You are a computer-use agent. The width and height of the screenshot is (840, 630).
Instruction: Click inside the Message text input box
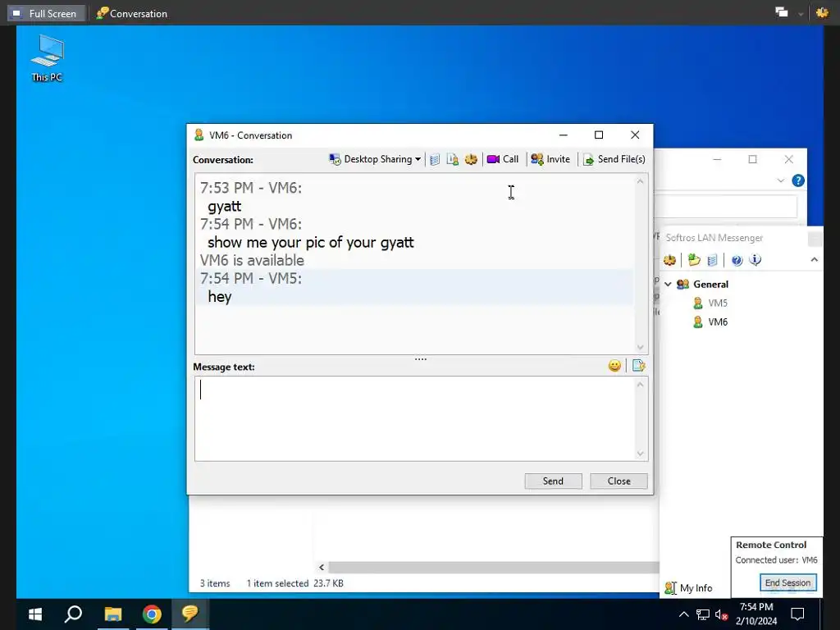pos(416,418)
